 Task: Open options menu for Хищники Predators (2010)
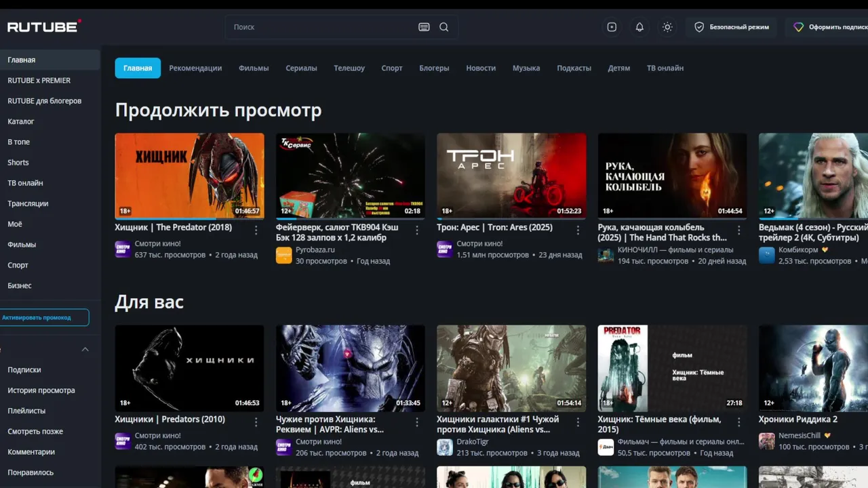tap(256, 422)
